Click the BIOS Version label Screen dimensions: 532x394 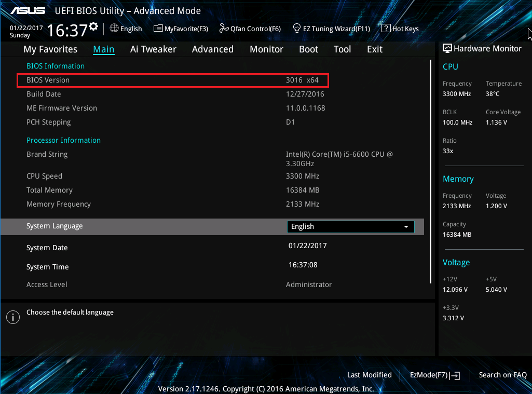pos(48,80)
